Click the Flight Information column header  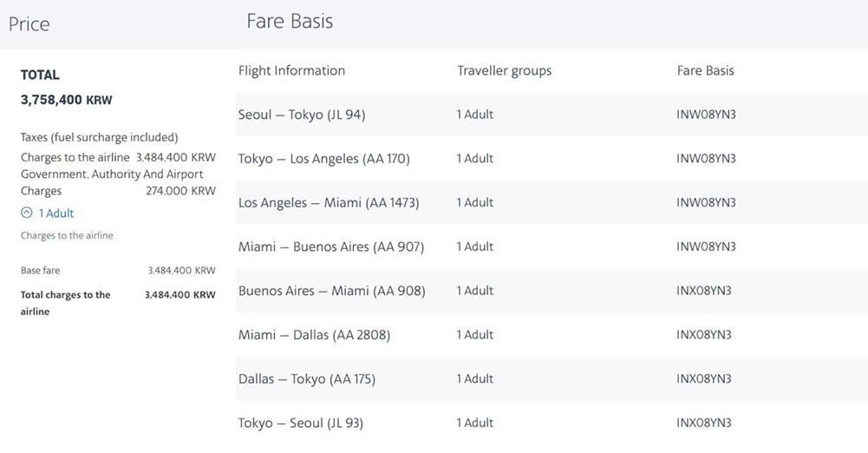coord(291,70)
